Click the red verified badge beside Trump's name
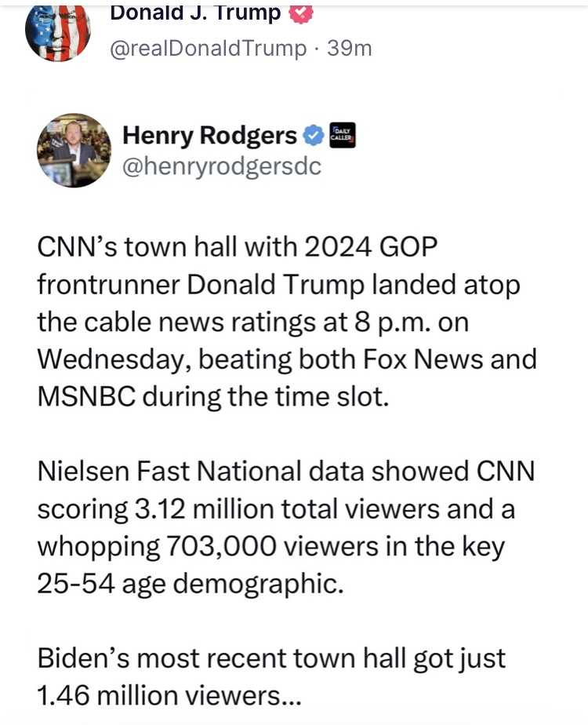The width and height of the screenshot is (588, 725). coord(302,13)
